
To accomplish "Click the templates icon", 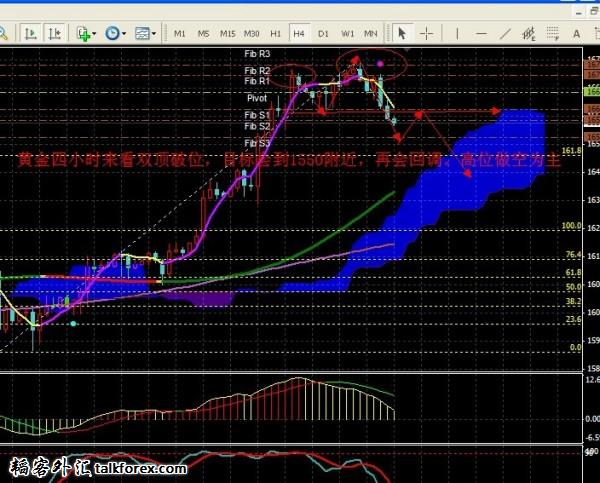I will click(x=142, y=34).
